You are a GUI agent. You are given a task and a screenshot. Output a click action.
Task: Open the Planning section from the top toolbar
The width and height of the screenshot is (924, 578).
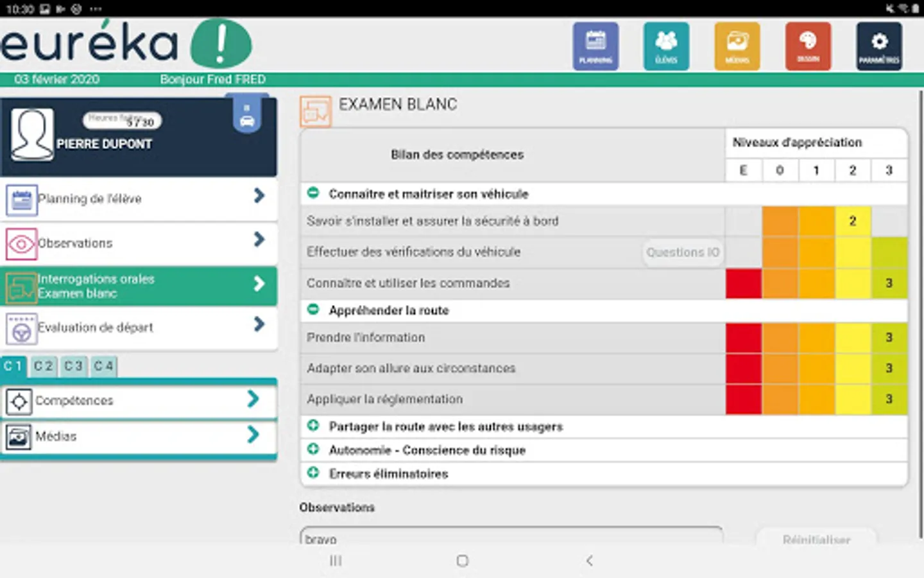(x=595, y=46)
